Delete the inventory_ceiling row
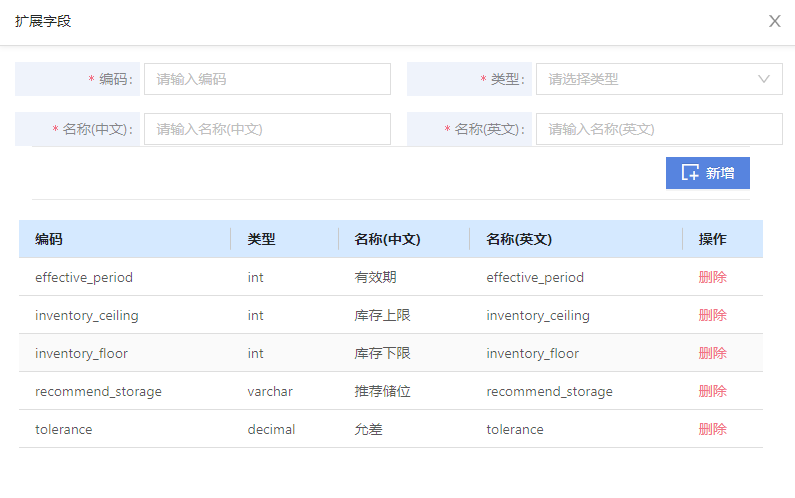This screenshot has height=498, width=795. click(712, 315)
